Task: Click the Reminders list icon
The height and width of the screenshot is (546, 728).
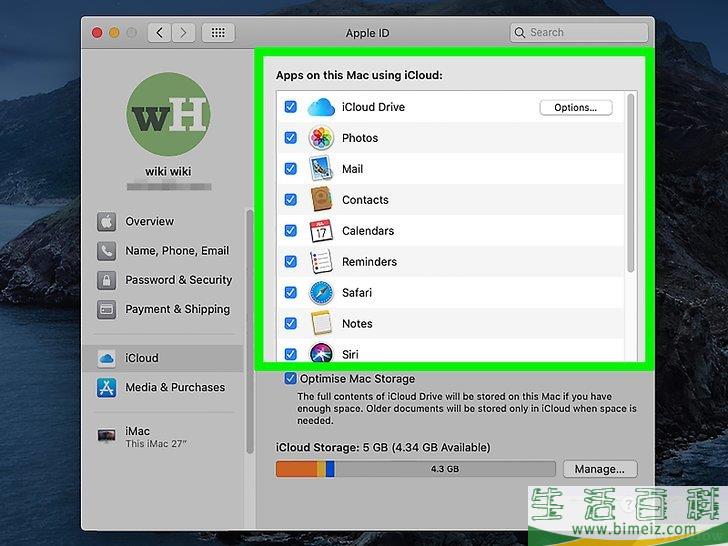Action: pyautogui.click(x=321, y=261)
